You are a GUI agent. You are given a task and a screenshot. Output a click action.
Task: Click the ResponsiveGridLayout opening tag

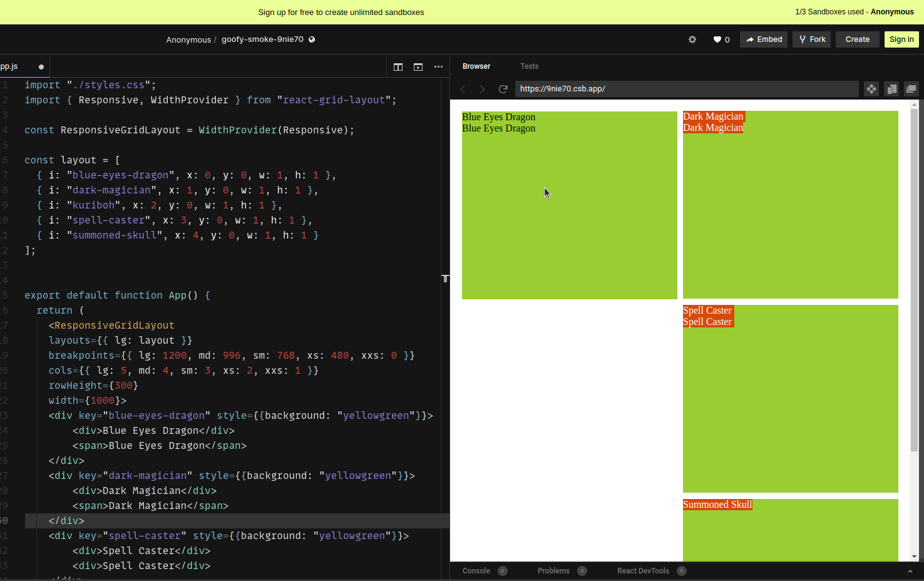coord(111,326)
